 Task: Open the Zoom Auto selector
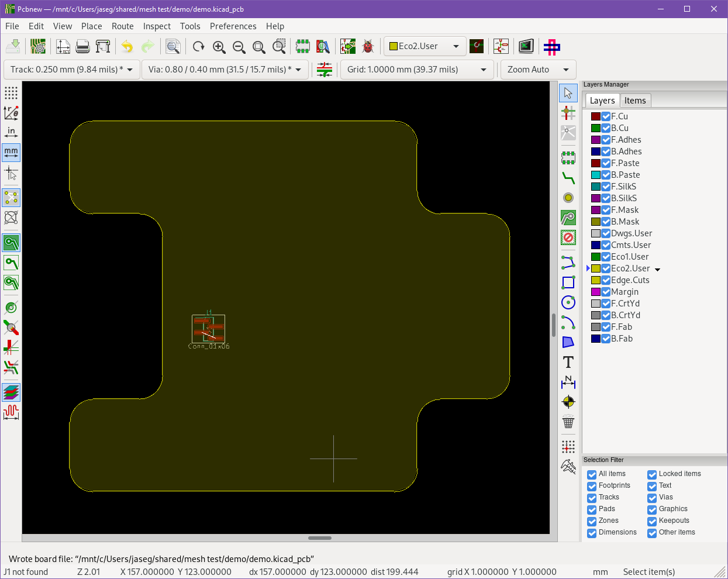(538, 70)
